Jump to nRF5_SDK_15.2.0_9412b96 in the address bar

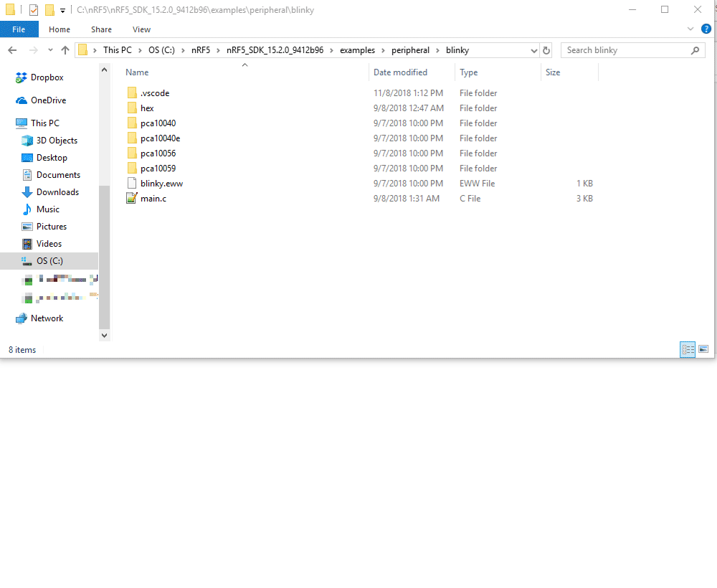coord(275,50)
